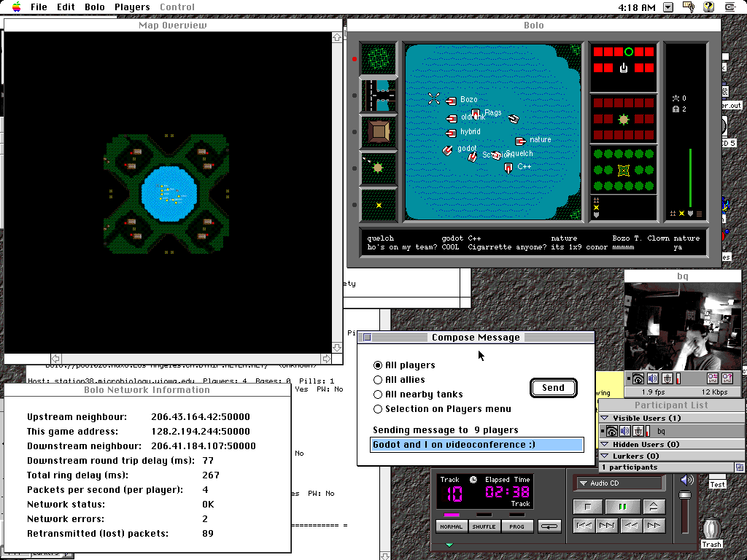Image resolution: width=747 pixels, height=560 pixels.
Task: Select the road building tool in Bolo
Action: pos(378,95)
